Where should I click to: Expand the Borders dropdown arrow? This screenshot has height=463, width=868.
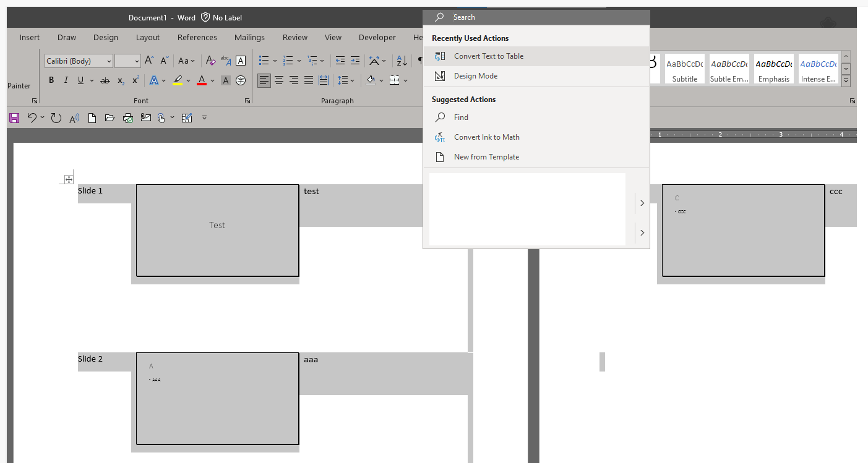tap(405, 80)
